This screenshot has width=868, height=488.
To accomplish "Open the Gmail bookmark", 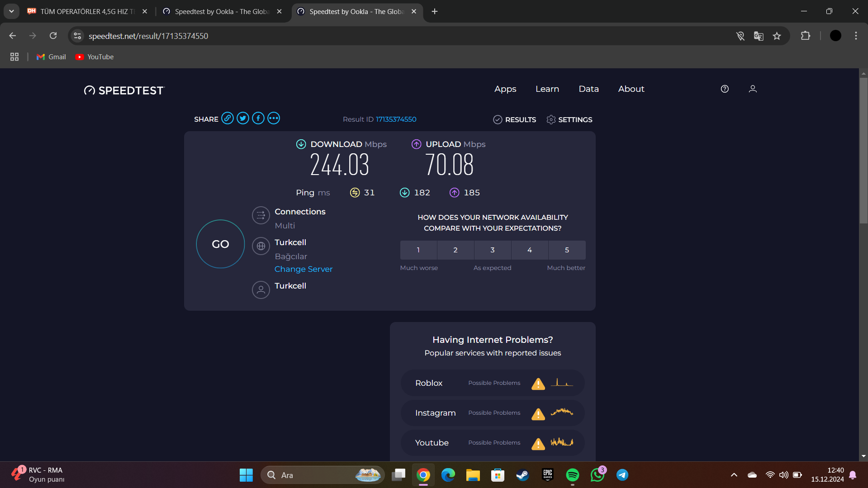I will tap(51, 57).
